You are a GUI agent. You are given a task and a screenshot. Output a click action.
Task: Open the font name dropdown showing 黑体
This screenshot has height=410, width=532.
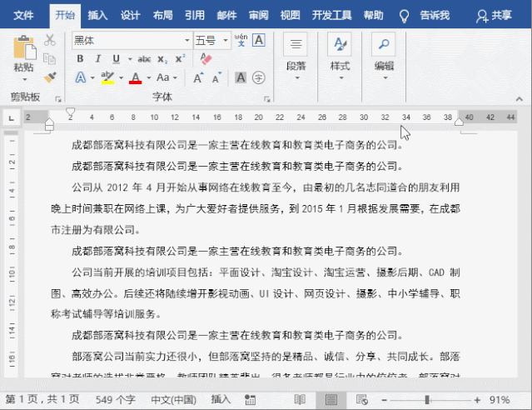coord(131,40)
